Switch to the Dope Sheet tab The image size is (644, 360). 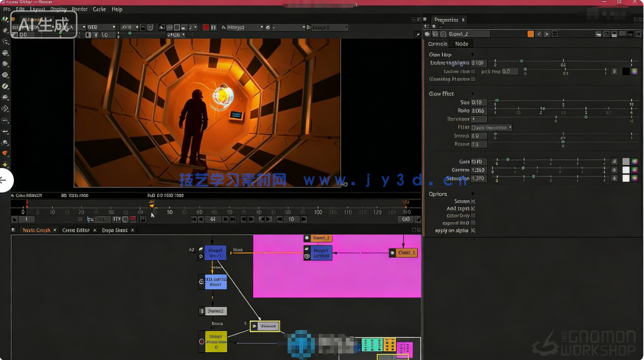(x=114, y=230)
